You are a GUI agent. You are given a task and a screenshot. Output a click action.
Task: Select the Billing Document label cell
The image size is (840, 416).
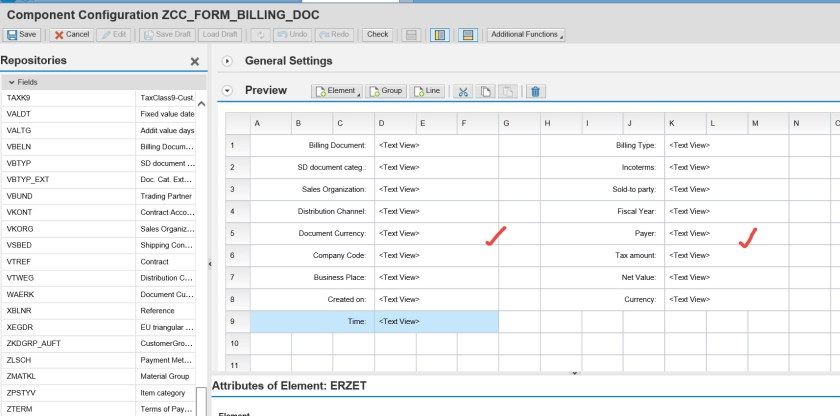click(x=312, y=145)
